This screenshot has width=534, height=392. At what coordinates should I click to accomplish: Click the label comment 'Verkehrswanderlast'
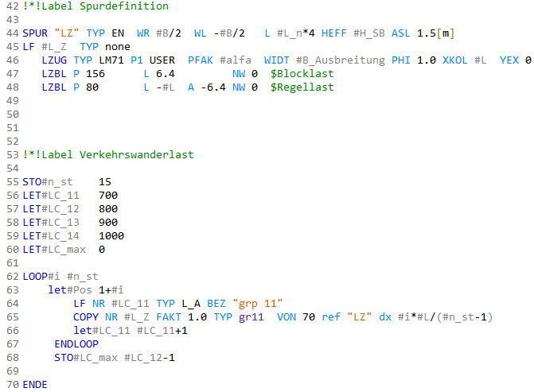[x=137, y=155]
